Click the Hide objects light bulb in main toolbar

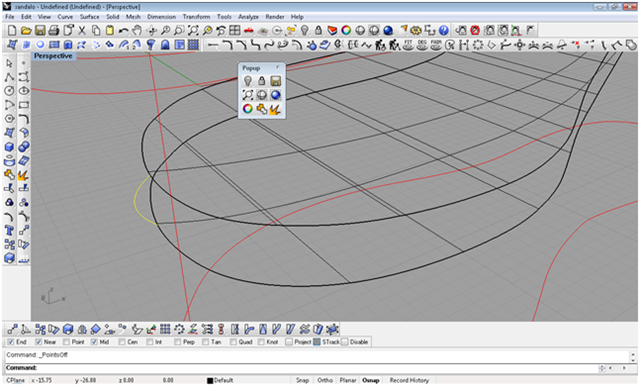pos(304,31)
